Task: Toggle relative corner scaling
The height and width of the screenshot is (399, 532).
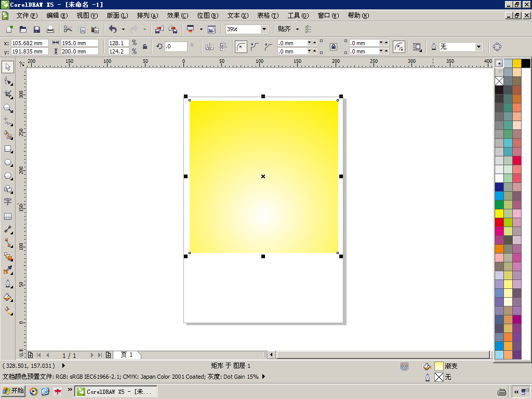Action: click(399, 47)
